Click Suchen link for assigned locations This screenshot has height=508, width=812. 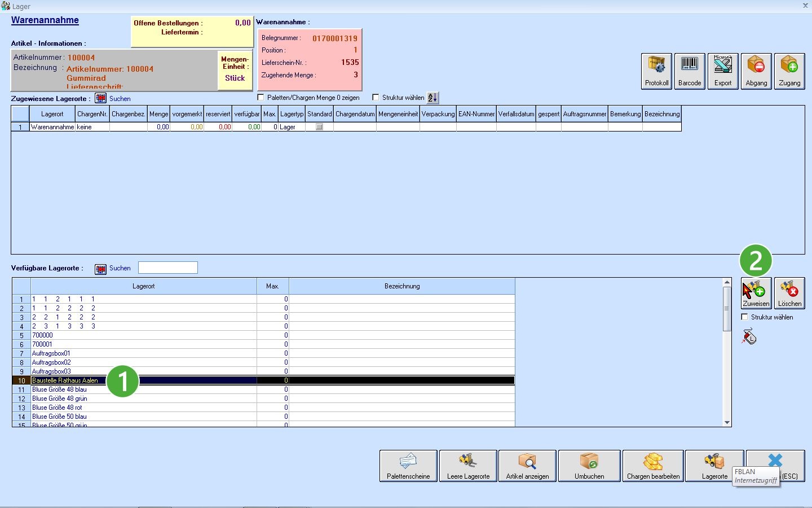point(120,99)
